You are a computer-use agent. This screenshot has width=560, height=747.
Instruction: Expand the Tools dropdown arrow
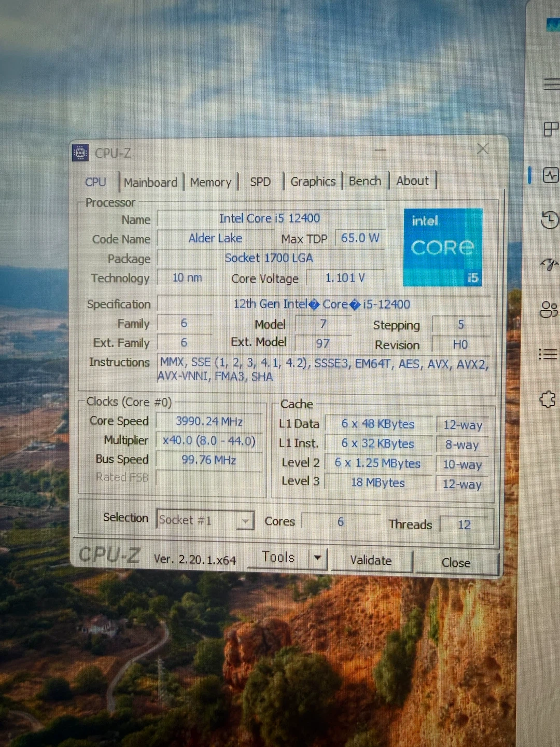(x=317, y=558)
